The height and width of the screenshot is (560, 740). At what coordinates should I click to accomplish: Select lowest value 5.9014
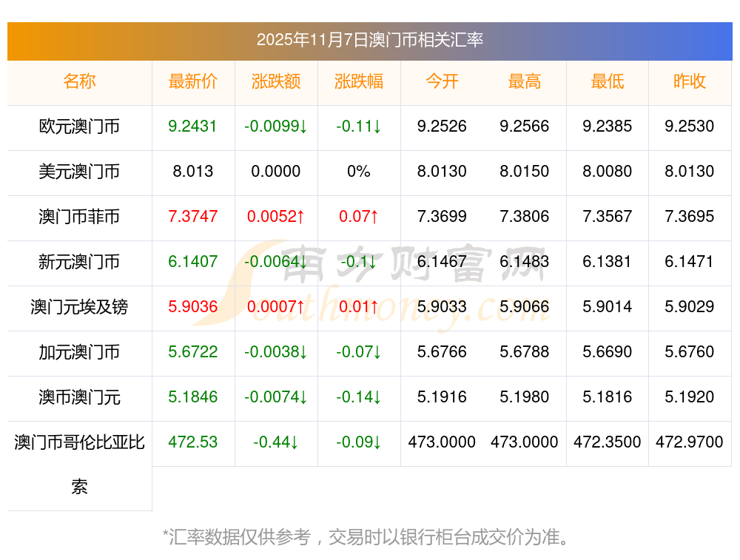click(x=608, y=307)
